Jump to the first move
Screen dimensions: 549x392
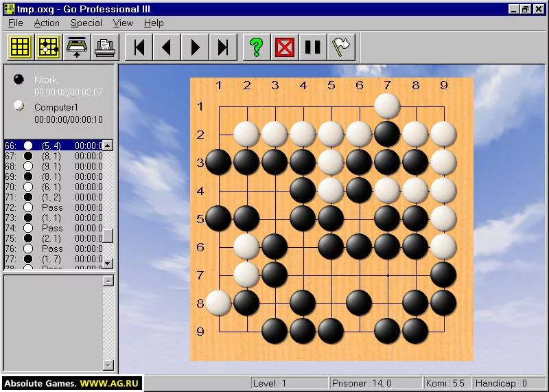[x=139, y=47]
